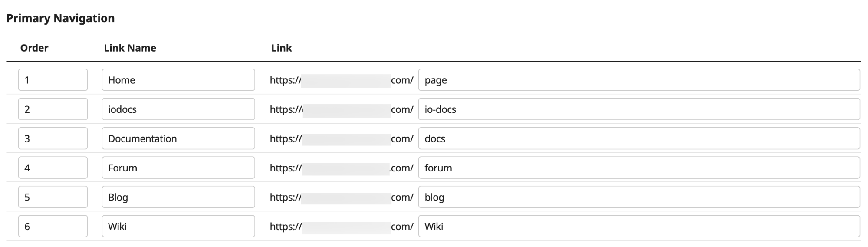Select the Order field containing 3
Screen dimensions: 868x247
pyautogui.click(x=53, y=138)
